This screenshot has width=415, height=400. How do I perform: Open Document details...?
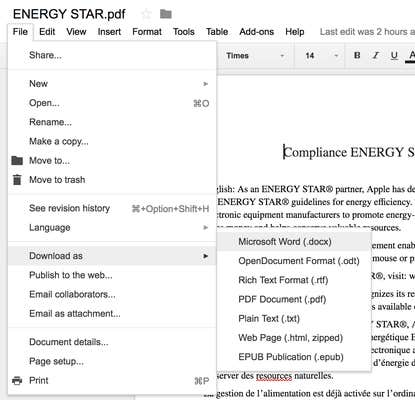tap(112, 342)
